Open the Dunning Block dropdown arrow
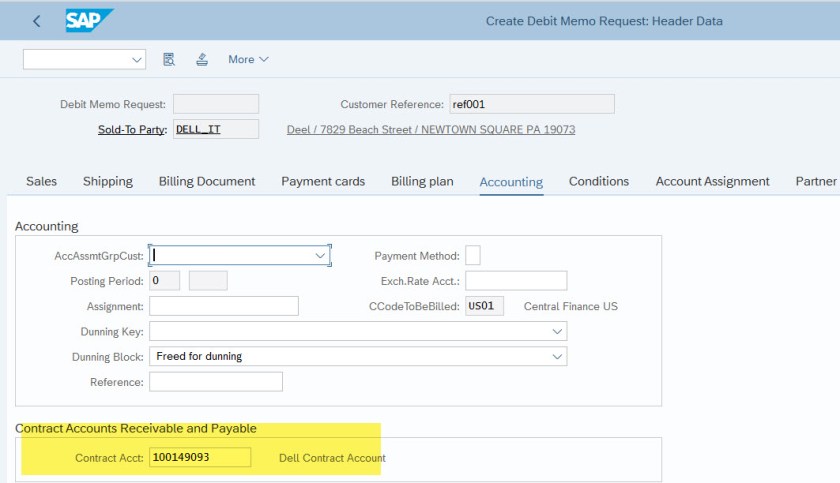This screenshot has width=840, height=483. click(557, 356)
